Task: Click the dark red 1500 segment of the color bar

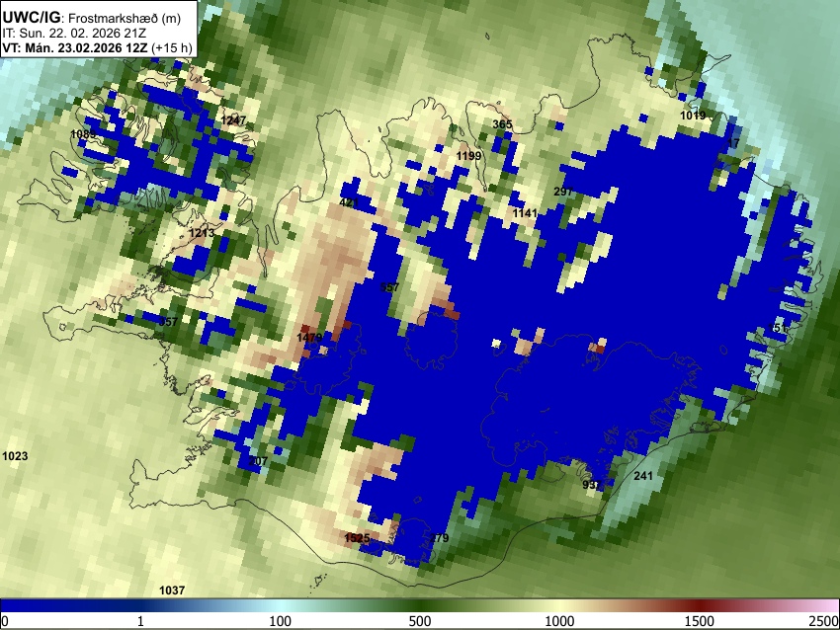Action: pyautogui.click(x=700, y=605)
